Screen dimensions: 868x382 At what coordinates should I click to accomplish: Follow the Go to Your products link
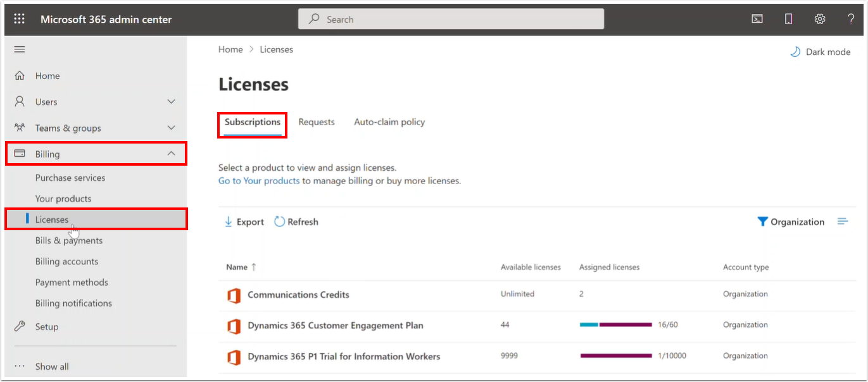[x=258, y=180]
